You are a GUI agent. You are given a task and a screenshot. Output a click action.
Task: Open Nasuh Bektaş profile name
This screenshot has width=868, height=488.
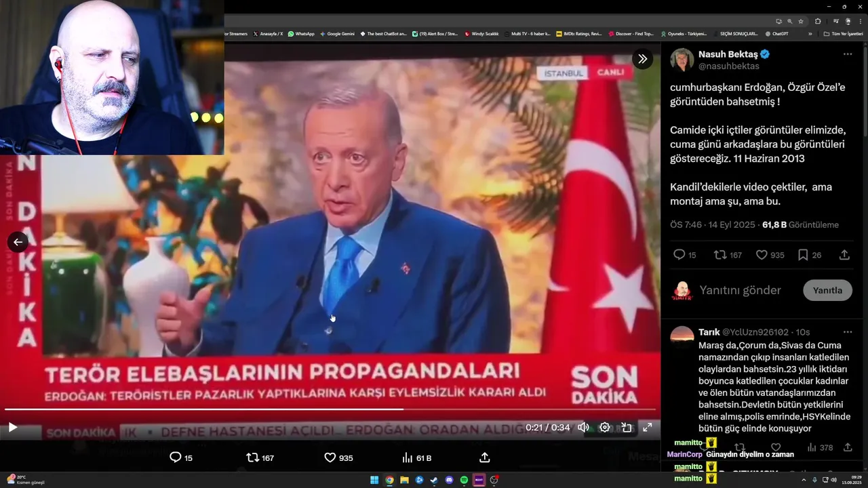(728, 54)
